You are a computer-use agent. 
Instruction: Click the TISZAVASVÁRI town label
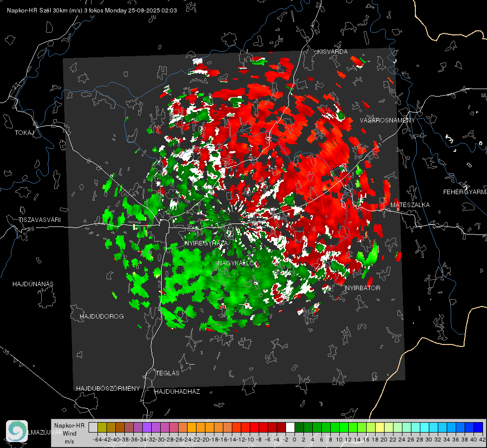coord(39,220)
